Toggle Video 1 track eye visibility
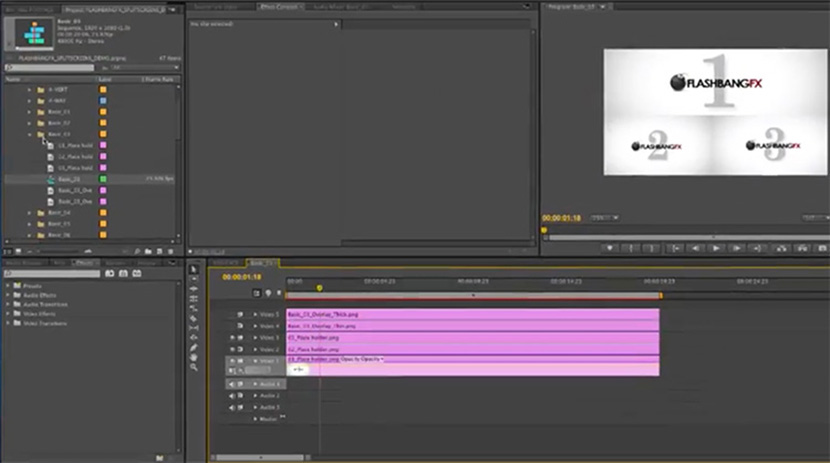This screenshot has height=463, width=830. click(232, 361)
